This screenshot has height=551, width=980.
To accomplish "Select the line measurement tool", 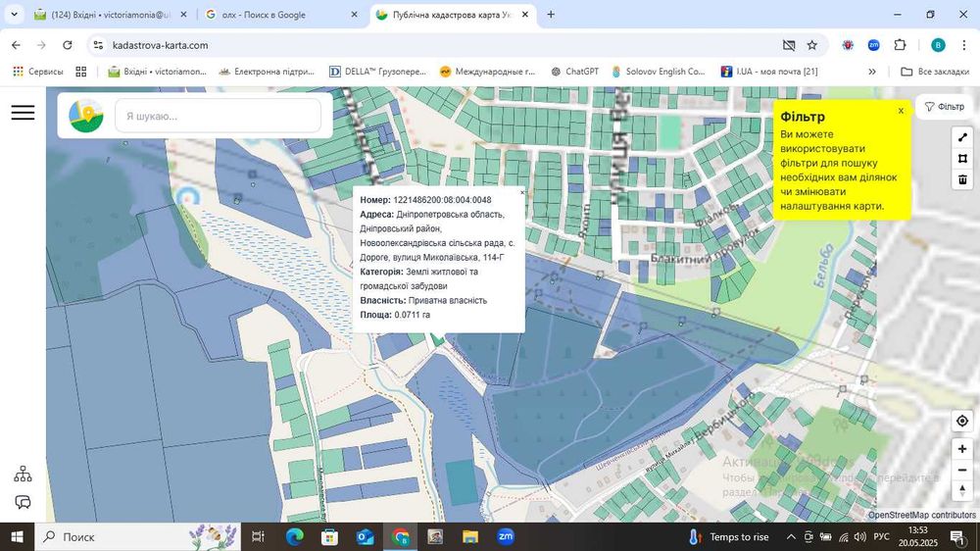I will [962, 137].
